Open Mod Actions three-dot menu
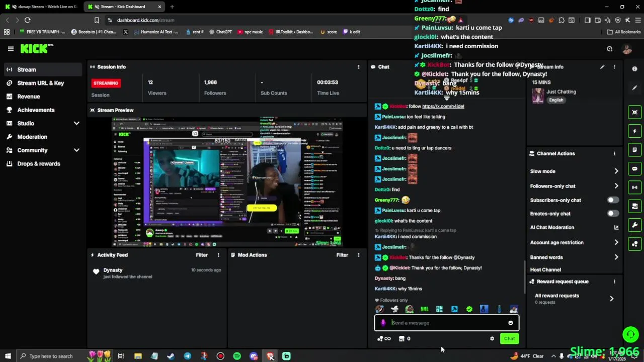This screenshot has width=644, height=362. 359,255
